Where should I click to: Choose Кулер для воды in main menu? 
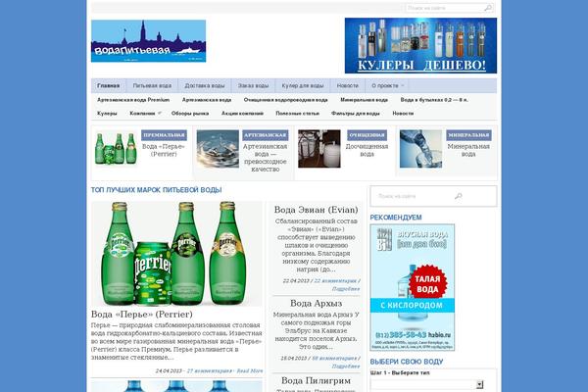point(303,85)
